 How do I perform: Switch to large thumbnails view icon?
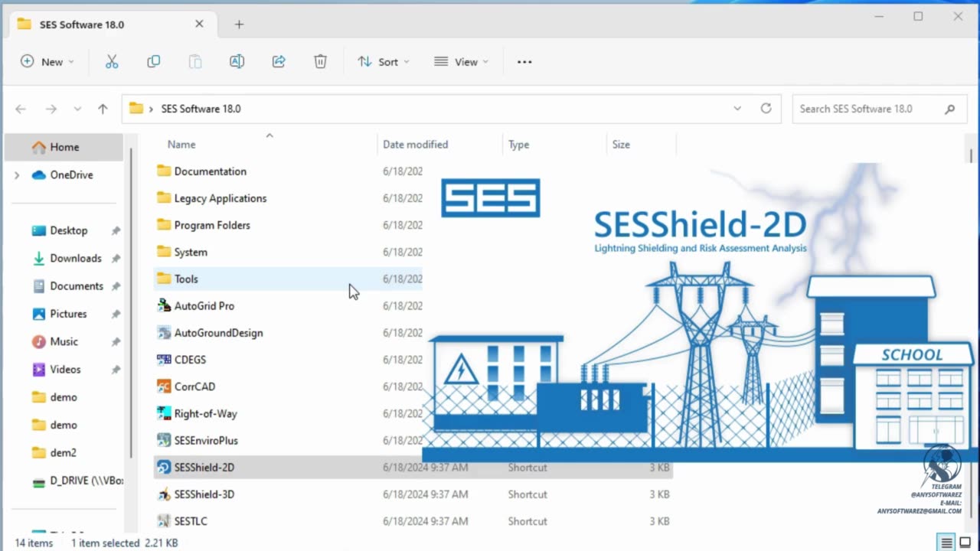click(965, 543)
